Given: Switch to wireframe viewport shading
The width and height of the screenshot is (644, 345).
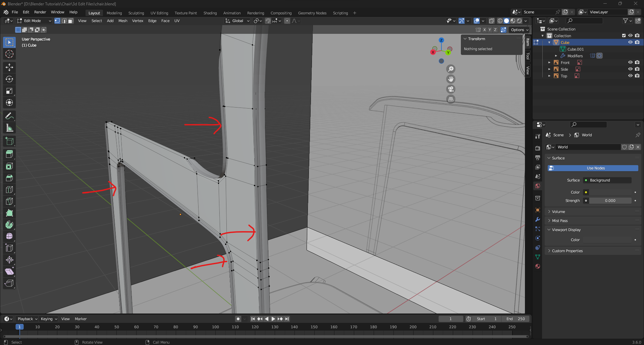Looking at the screenshot, I should [500, 21].
